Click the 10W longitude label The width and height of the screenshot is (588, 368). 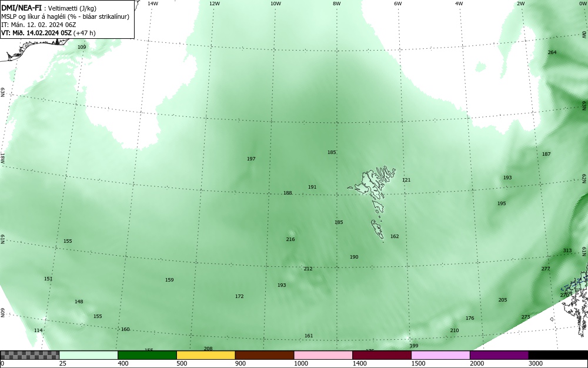(276, 4)
